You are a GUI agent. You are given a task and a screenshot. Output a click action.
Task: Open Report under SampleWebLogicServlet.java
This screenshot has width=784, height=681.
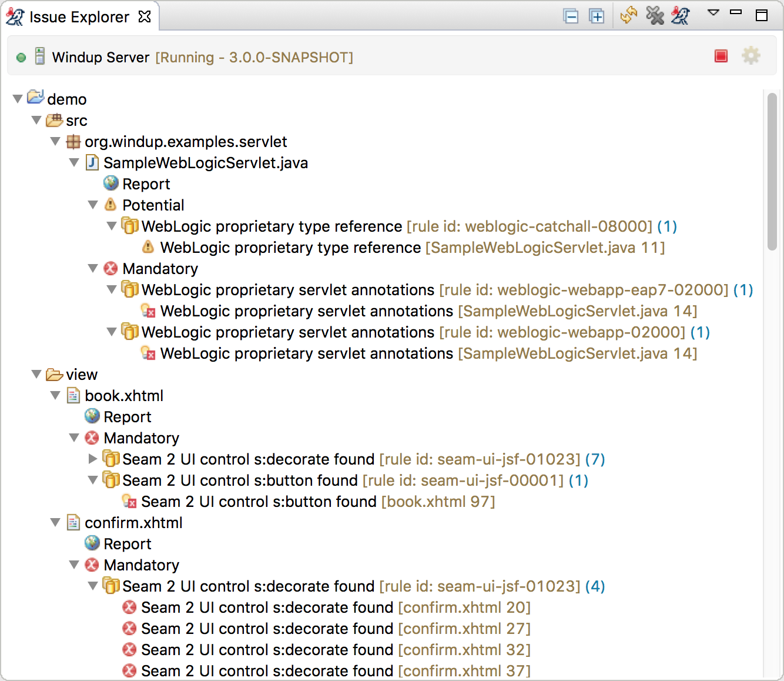coord(146,184)
